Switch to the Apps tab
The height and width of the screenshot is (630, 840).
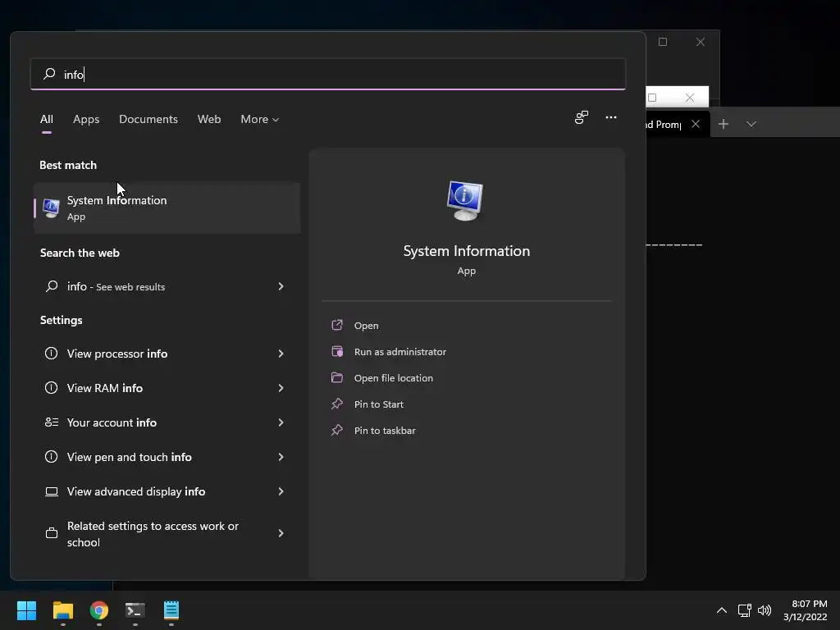pos(86,119)
